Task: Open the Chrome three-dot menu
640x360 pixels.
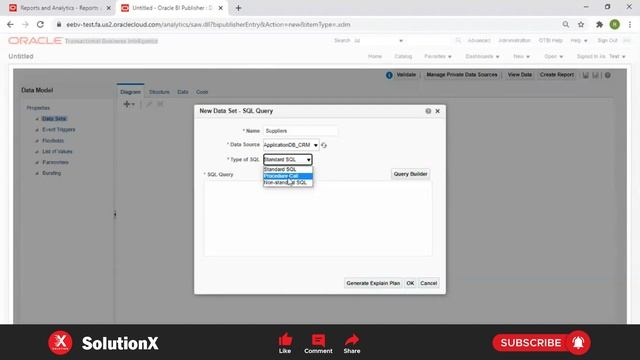Action: 630,24
